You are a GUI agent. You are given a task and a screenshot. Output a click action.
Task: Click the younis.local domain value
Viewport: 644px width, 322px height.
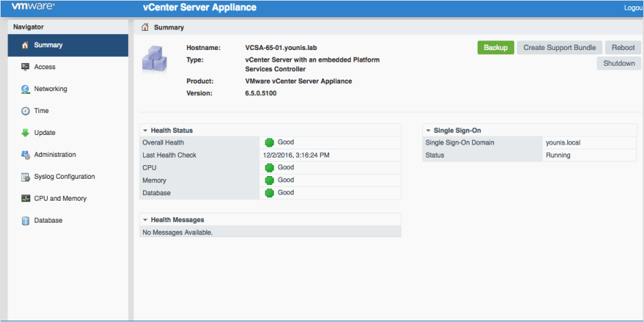click(563, 143)
